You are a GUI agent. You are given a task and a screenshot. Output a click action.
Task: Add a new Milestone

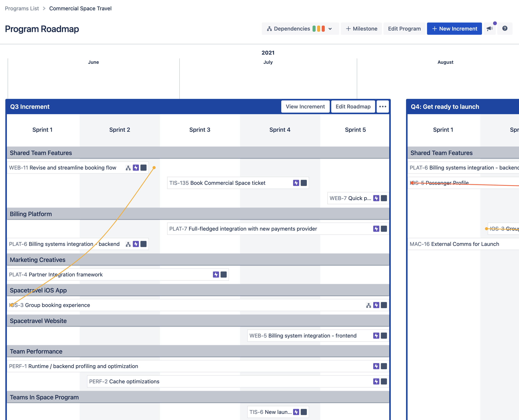361,29
